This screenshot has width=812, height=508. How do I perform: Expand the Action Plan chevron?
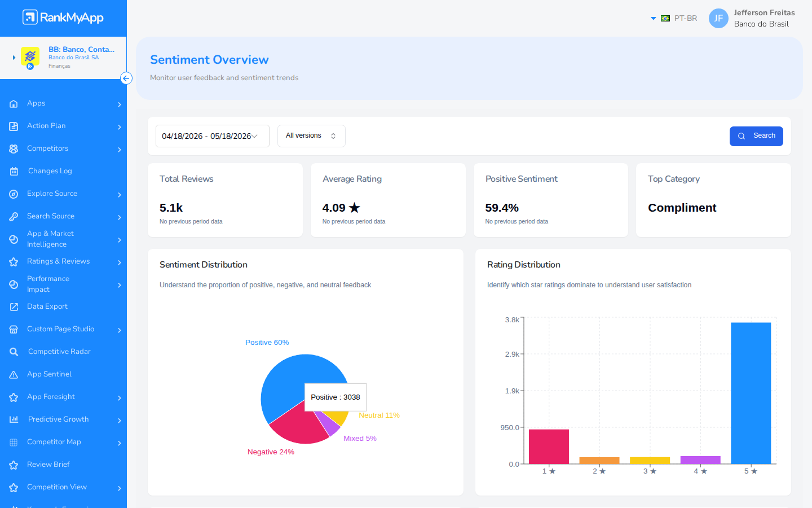pyautogui.click(x=120, y=127)
